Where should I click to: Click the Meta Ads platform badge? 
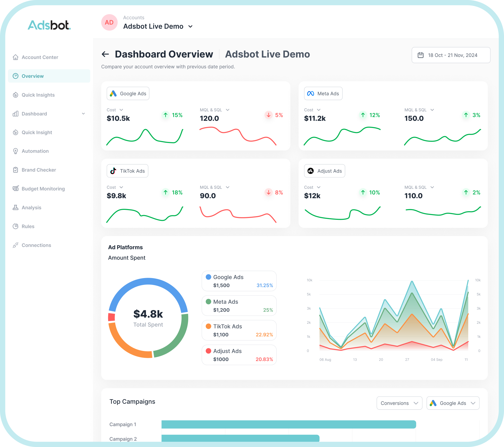pyautogui.click(x=323, y=94)
